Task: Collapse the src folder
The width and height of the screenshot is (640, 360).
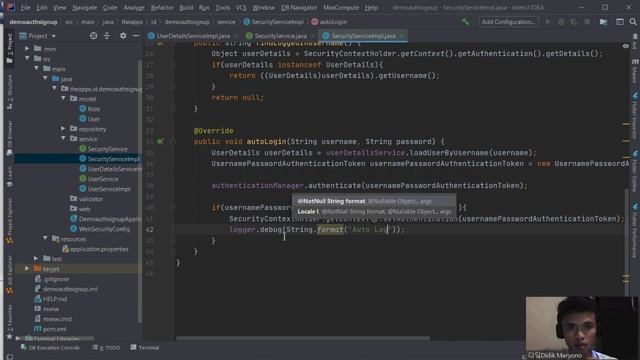Action: click(x=27, y=59)
